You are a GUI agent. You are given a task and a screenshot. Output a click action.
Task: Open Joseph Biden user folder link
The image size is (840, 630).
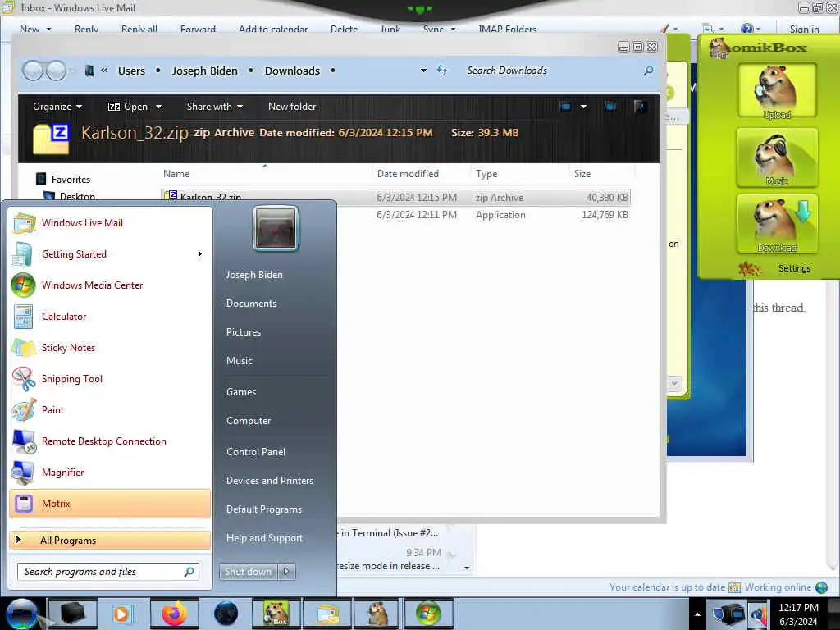pyautogui.click(x=254, y=275)
